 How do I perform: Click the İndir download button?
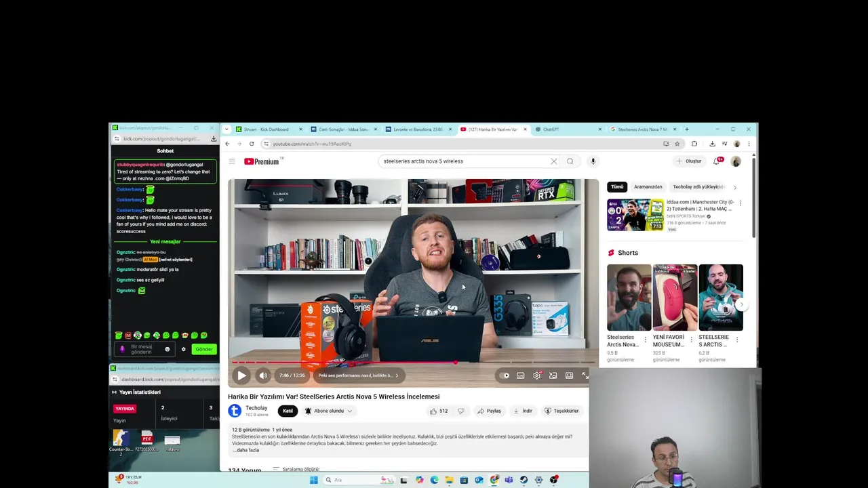pyautogui.click(x=523, y=411)
